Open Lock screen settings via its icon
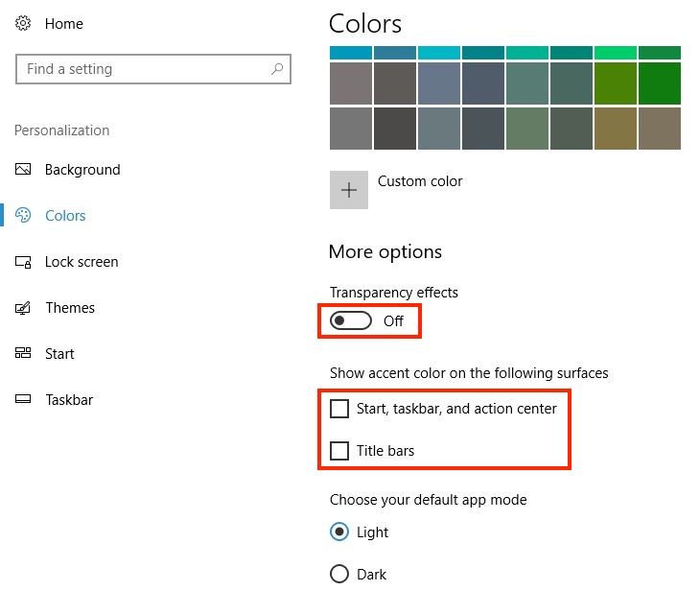The image size is (700, 591). (x=23, y=262)
